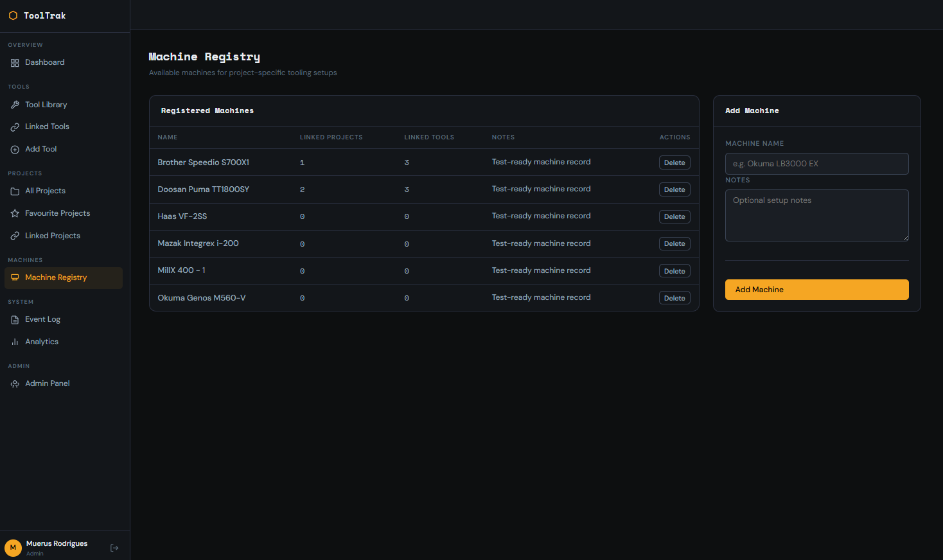Click the Event Log document icon

15,320
